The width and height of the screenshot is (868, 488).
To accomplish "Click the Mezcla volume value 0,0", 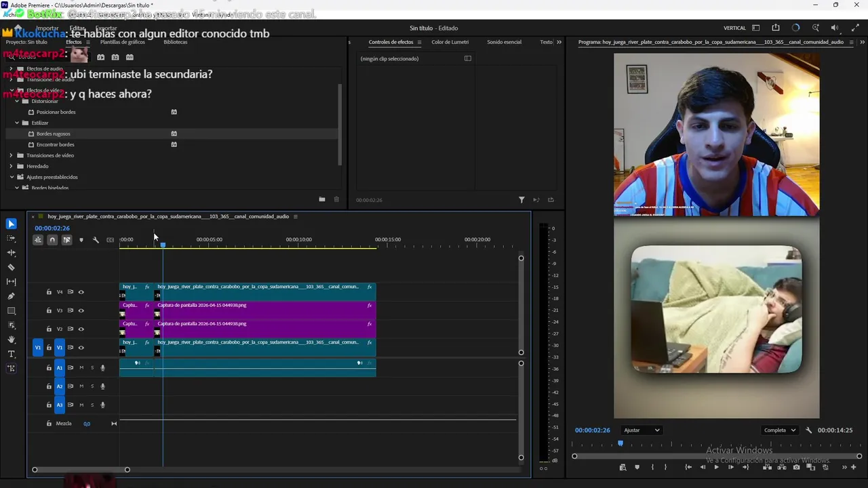I will (87, 424).
